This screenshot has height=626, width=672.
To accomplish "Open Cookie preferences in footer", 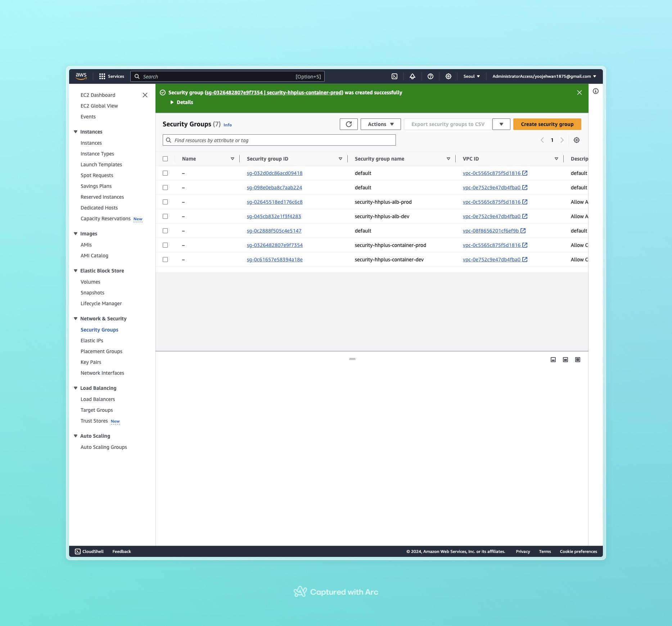I will click(x=578, y=551).
